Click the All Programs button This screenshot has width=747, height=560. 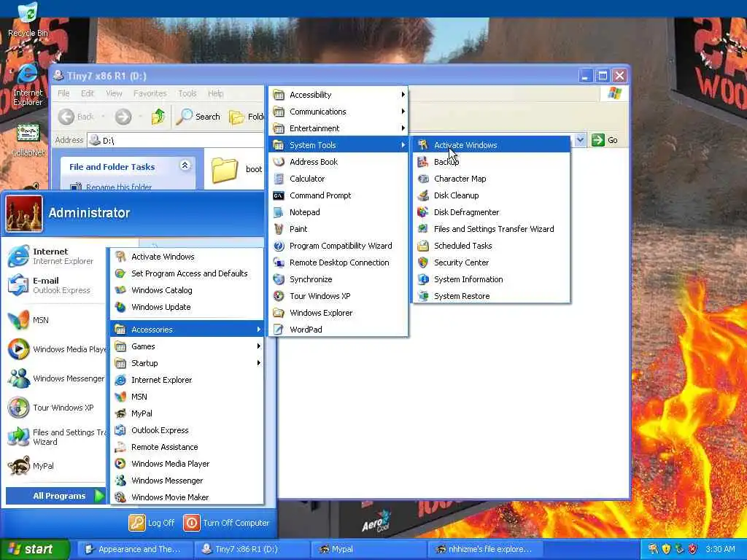pyautogui.click(x=55, y=496)
